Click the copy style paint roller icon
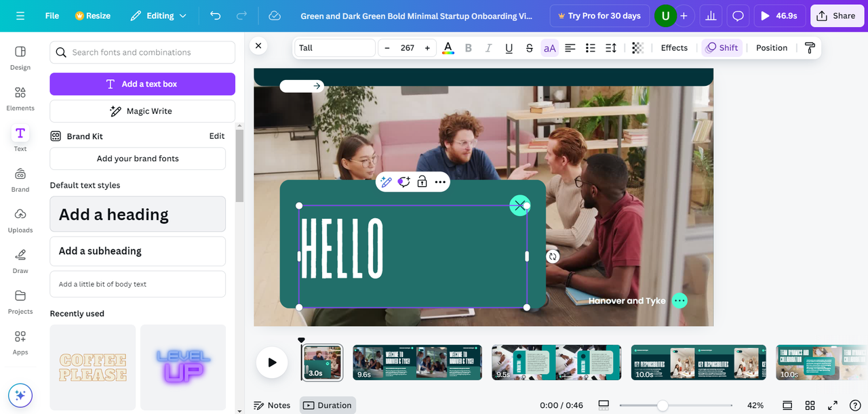 pos(810,47)
